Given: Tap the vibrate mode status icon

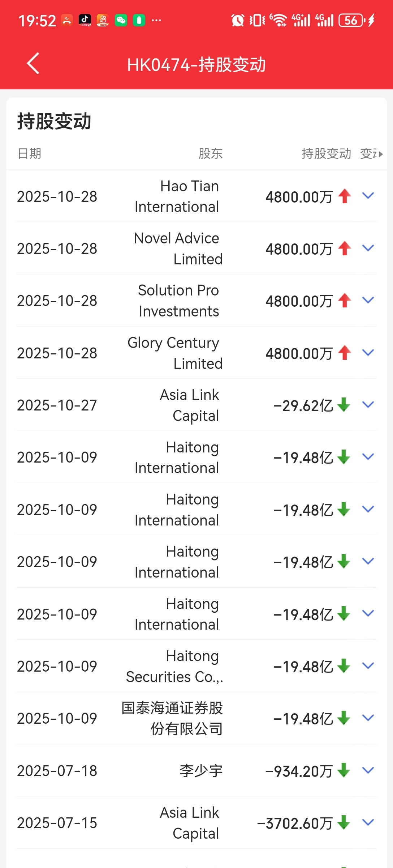Looking at the screenshot, I should 257,21.
